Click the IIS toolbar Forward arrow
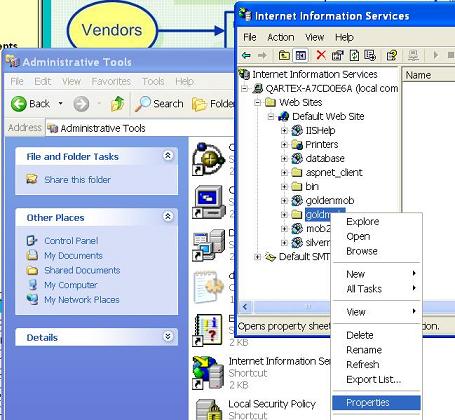The image size is (455, 420). (262, 55)
